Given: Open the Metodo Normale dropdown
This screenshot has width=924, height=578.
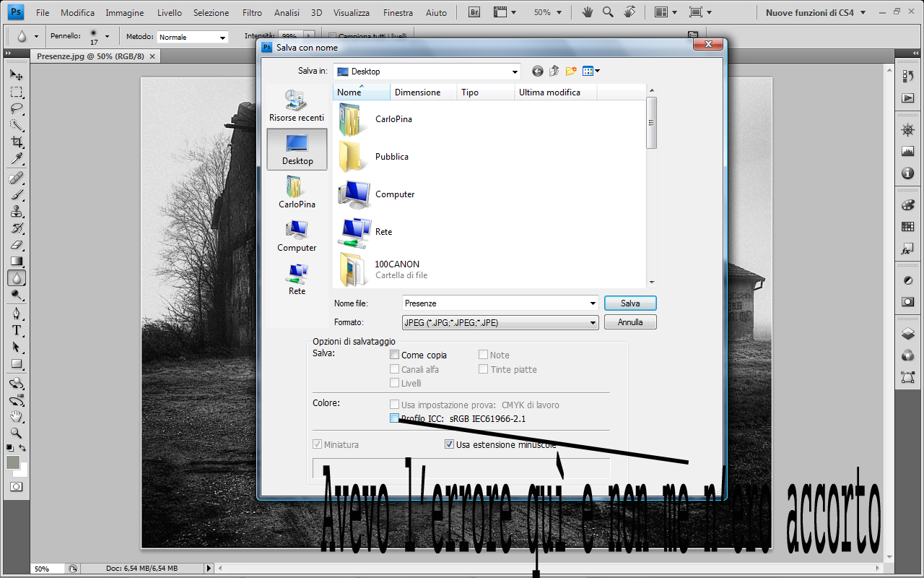Looking at the screenshot, I should [x=192, y=37].
